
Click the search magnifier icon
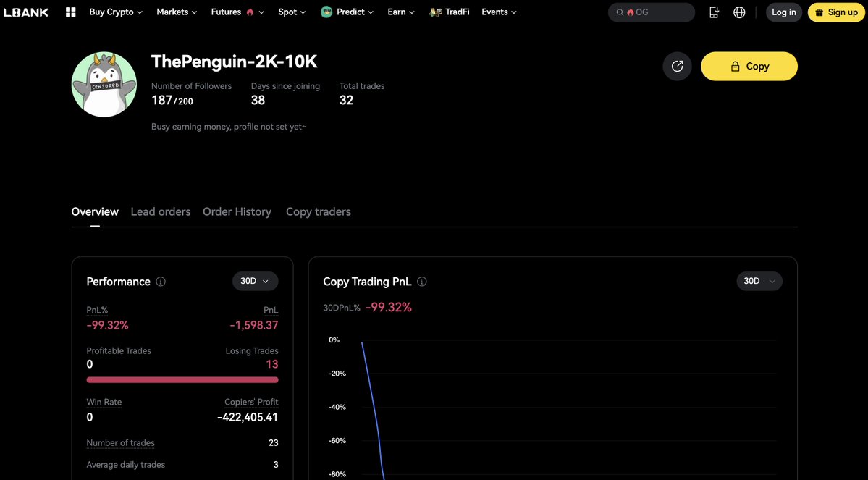(620, 12)
